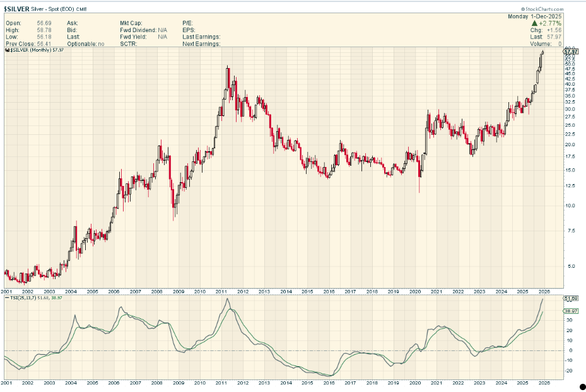This screenshot has height=392, width=586.
Task: Click the small candlestick icon before $SILVER (Monthly)
Action: coord(8,50)
